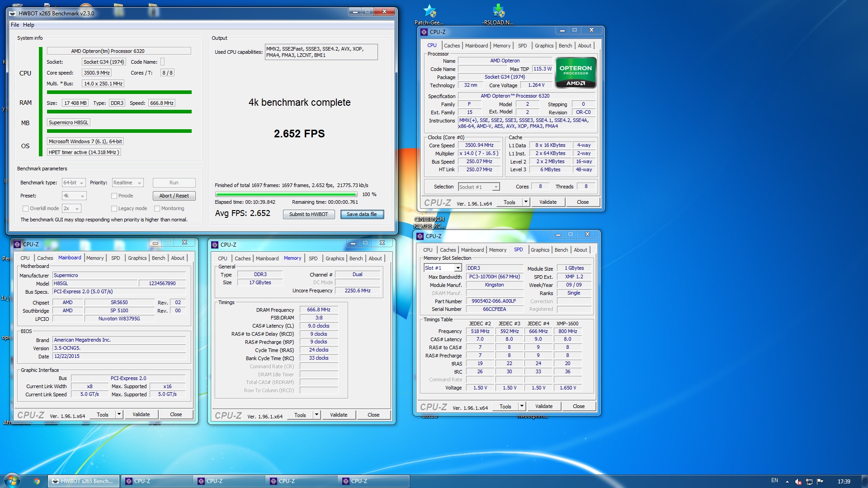
Task: Click the Code Name field in HWBOT
Action: pos(163,62)
